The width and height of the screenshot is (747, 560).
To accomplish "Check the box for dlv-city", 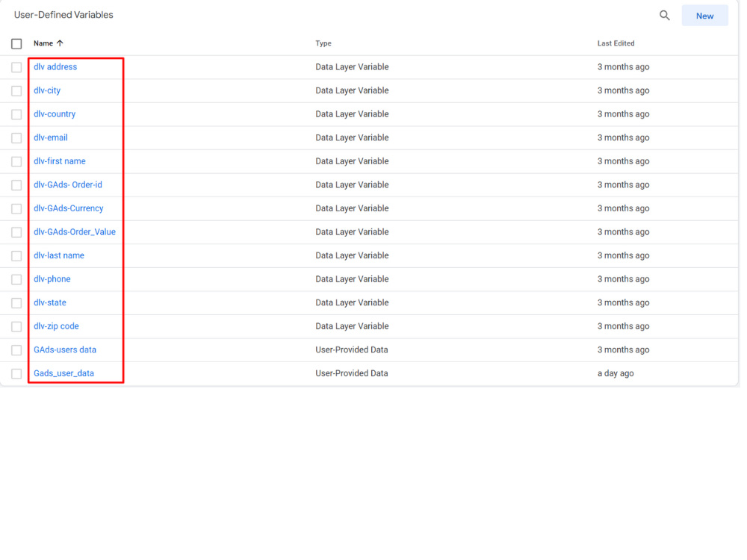I will pyautogui.click(x=16, y=91).
